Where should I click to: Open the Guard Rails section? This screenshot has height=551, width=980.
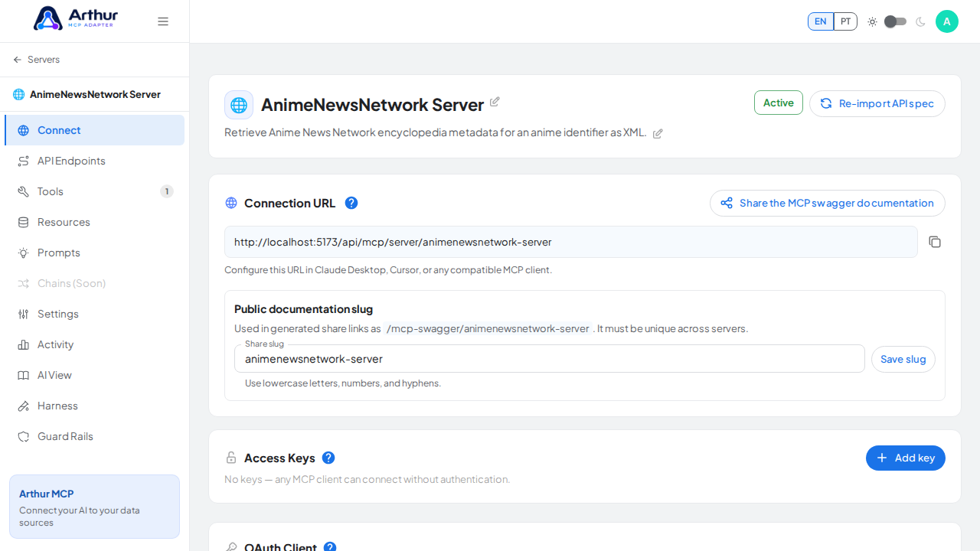point(95,436)
